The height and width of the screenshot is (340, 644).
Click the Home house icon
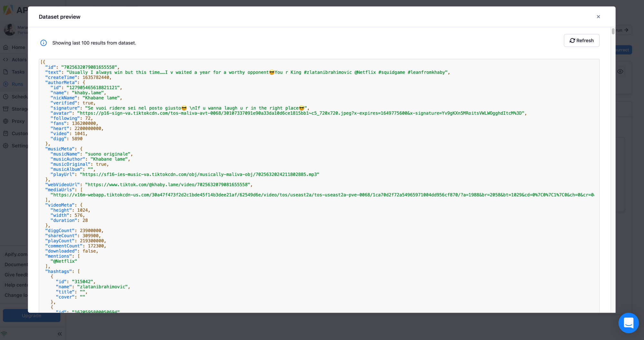[x=6, y=47]
